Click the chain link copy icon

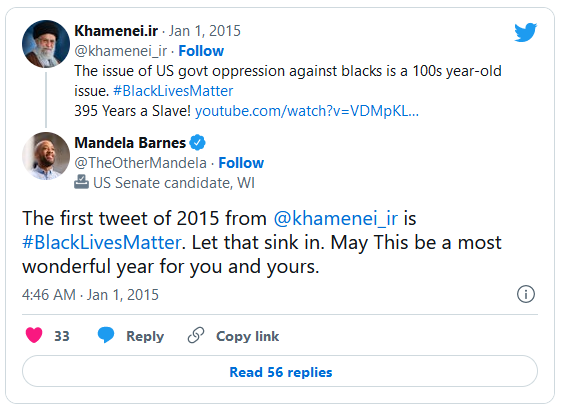196,335
